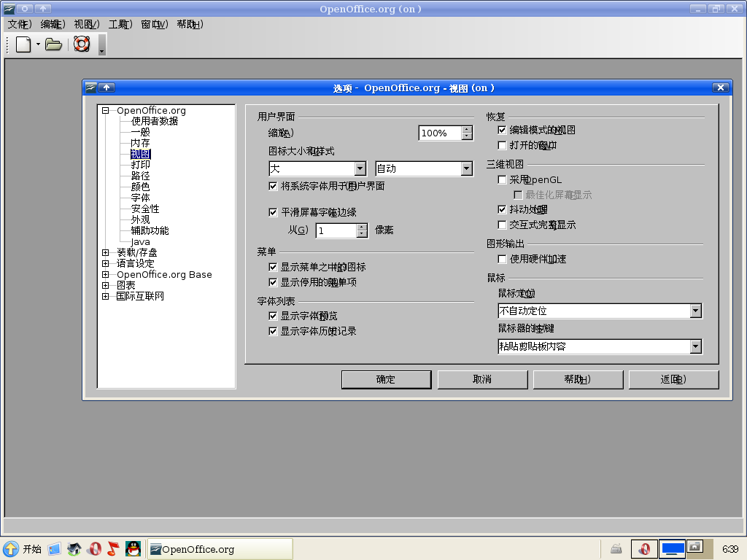Toggle 将系统字体用于用户界面 checkbox
This screenshot has height=560, width=747.
[273, 186]
